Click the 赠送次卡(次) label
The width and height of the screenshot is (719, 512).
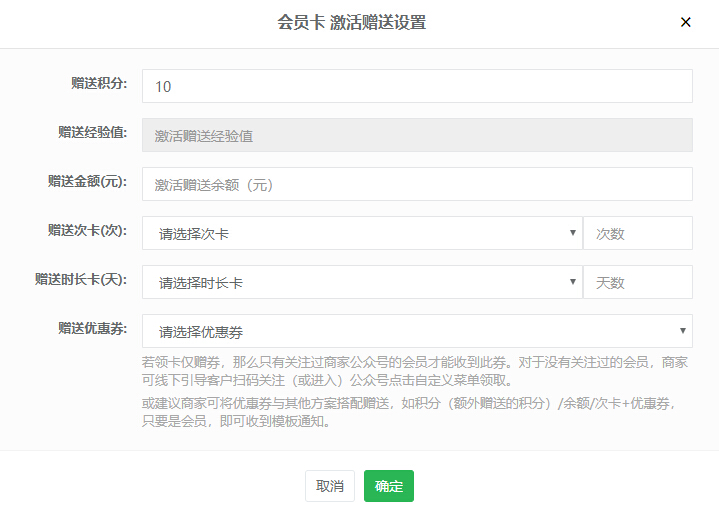click(x=88, y=231)
